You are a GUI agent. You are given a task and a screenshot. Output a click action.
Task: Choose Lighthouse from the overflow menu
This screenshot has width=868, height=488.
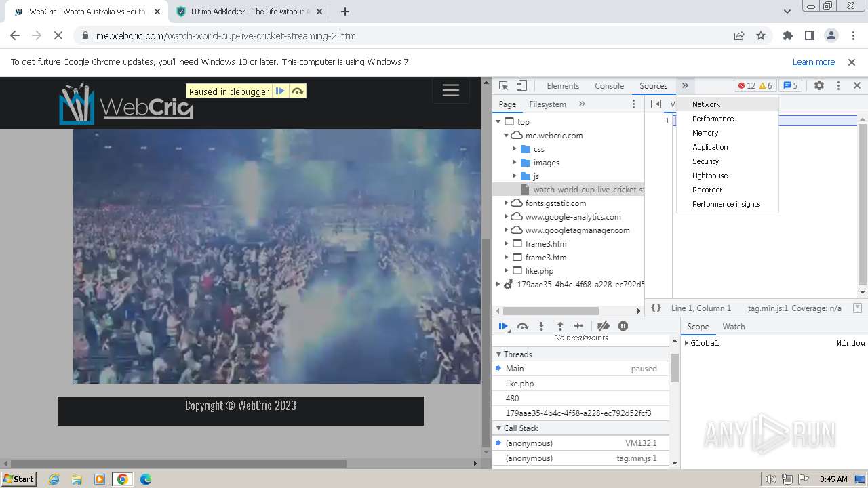pos(728,176)
